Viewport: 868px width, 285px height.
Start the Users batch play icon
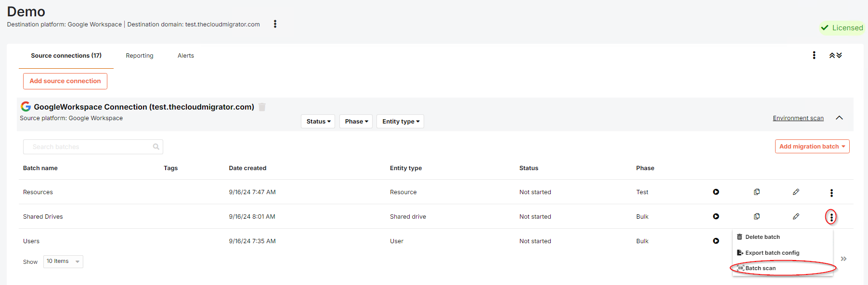click(x=716, y=241)
